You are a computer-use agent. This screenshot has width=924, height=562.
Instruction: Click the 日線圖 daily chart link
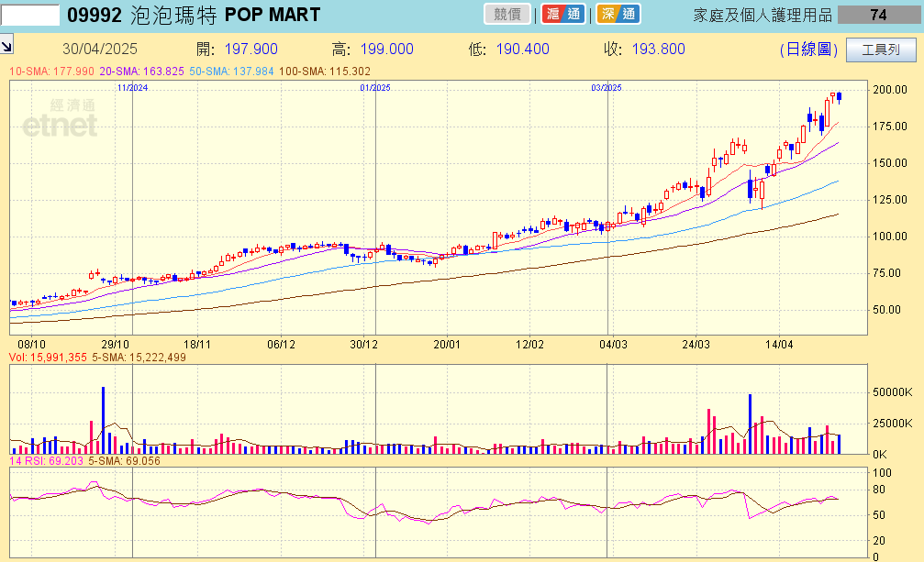[x=808, y=50]
